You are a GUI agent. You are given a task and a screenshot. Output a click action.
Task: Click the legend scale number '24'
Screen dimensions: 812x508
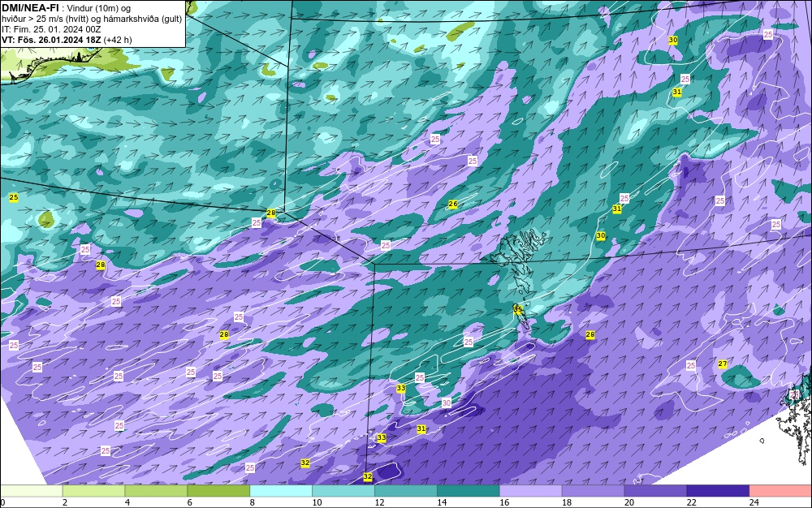pos(754,502)
